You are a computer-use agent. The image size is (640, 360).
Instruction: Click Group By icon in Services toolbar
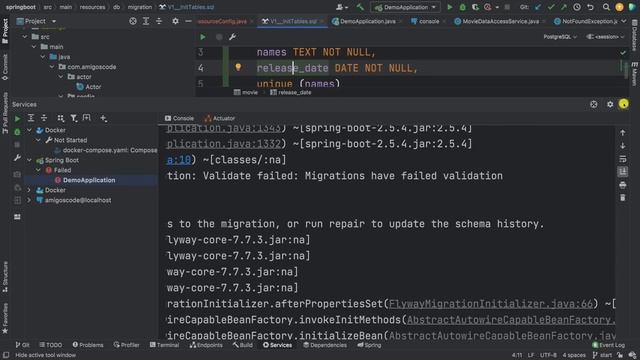tap(60, 118)
